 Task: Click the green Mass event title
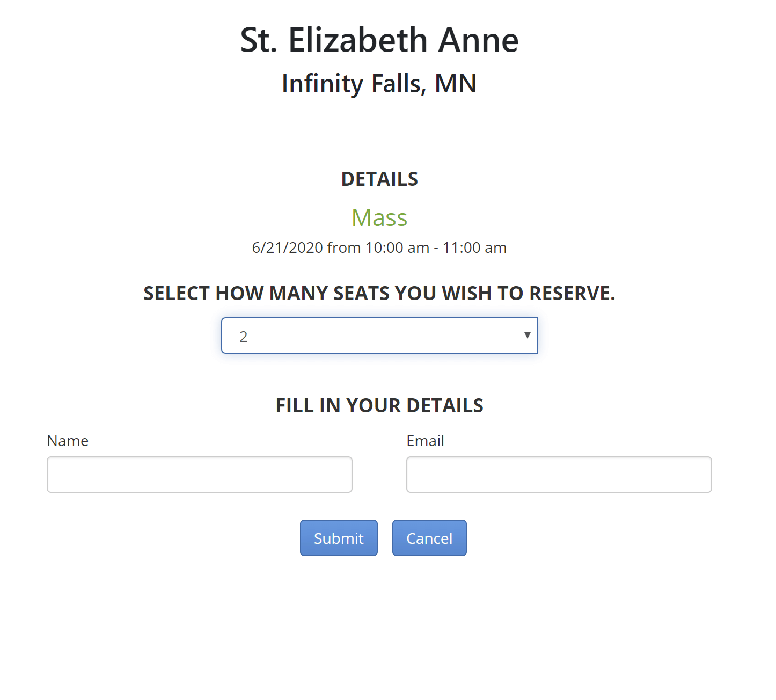379,218
